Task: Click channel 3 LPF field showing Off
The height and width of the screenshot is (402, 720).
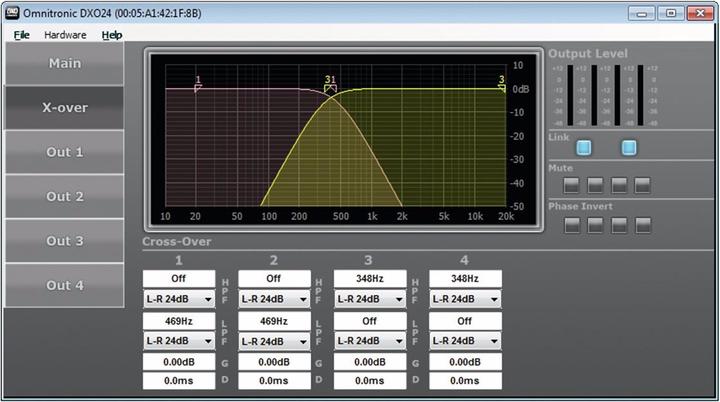Action: tap(370, 321)
